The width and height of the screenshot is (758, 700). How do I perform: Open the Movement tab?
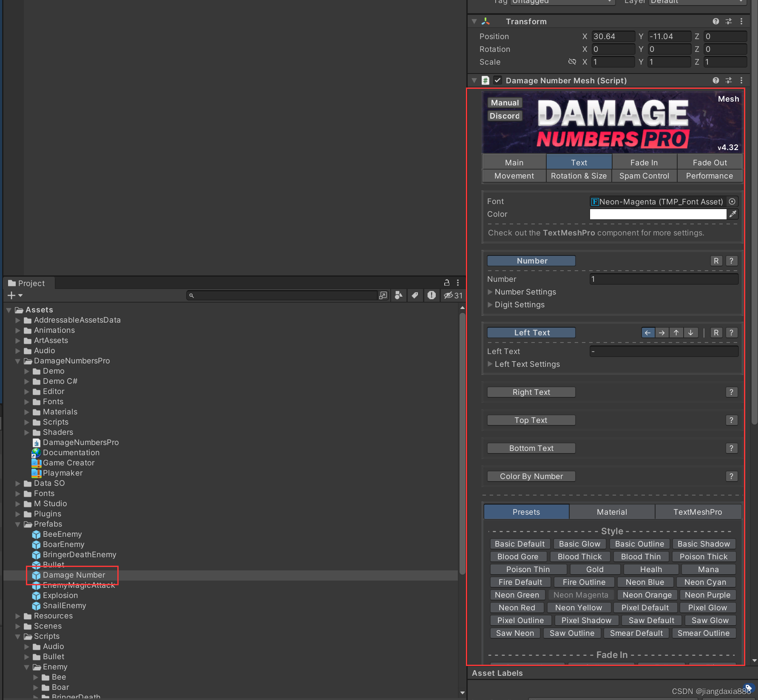[514, 176]
